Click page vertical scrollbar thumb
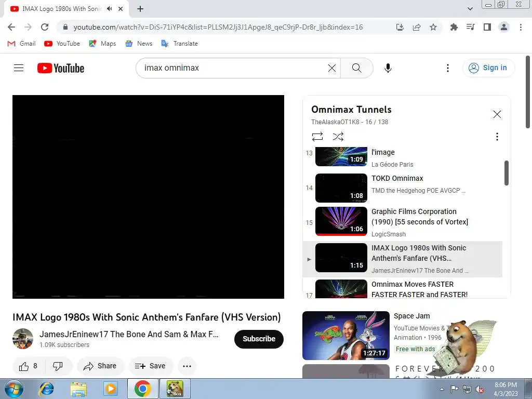Viewport: 532px width, 399px height. pos(528,92)
